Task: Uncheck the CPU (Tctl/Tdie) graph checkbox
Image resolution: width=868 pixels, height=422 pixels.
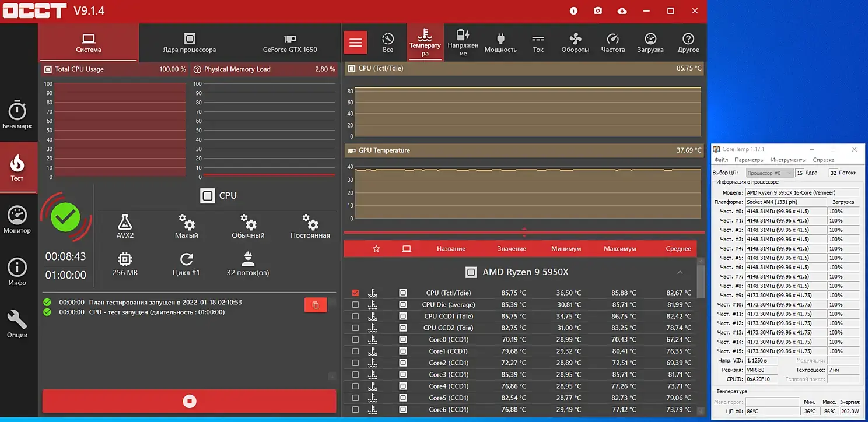Action: click(x=355, y=293)
